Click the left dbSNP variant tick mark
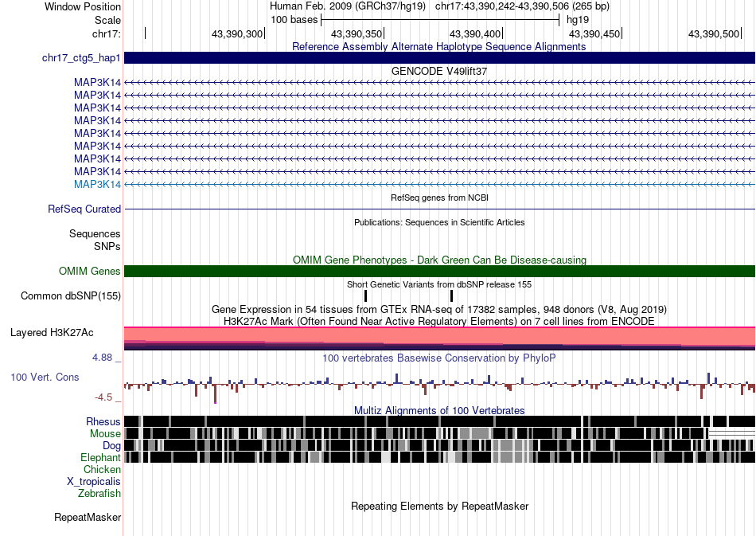Screen dimensions: 756x536 click(365, 295)
